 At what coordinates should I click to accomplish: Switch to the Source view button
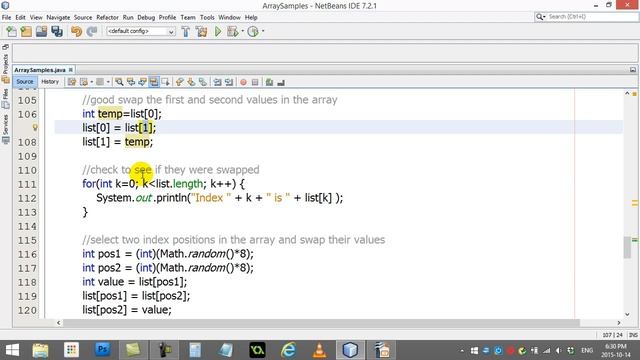coord(25,82)
